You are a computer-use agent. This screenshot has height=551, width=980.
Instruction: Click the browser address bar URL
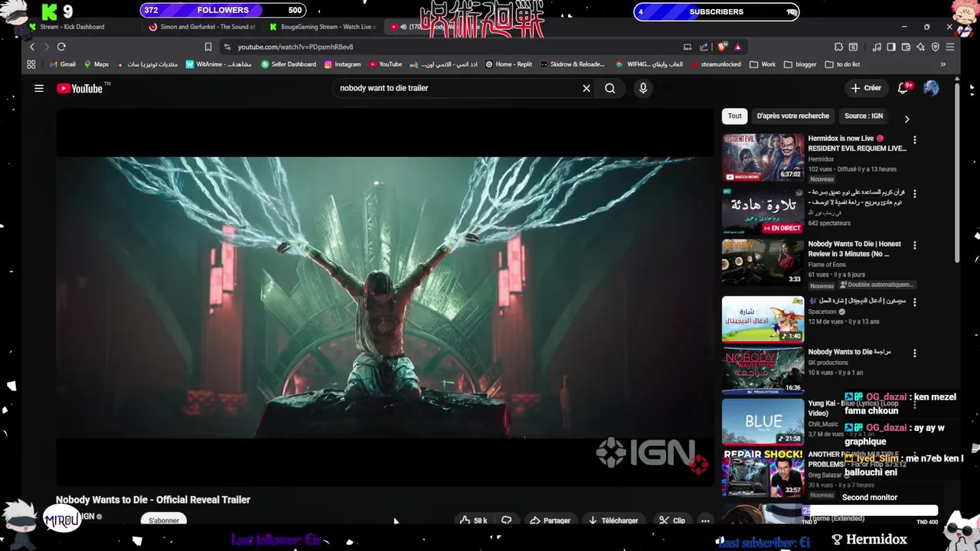point(296,47)
